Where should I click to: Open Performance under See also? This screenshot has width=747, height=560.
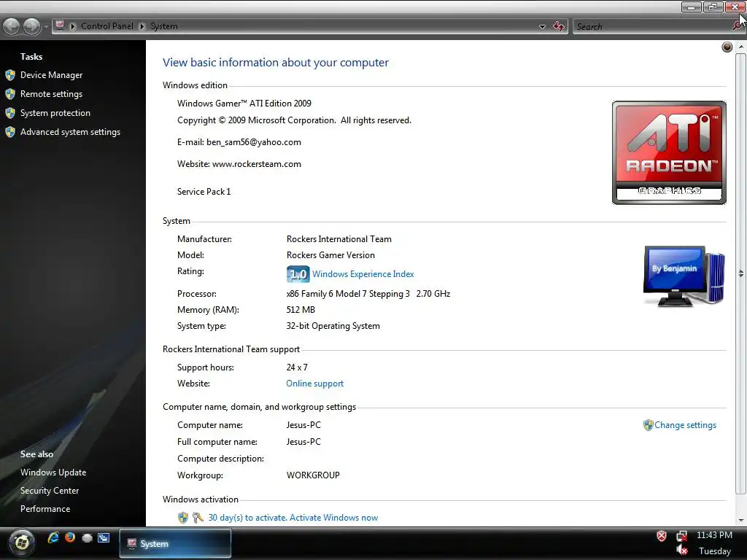coord(44,509)
